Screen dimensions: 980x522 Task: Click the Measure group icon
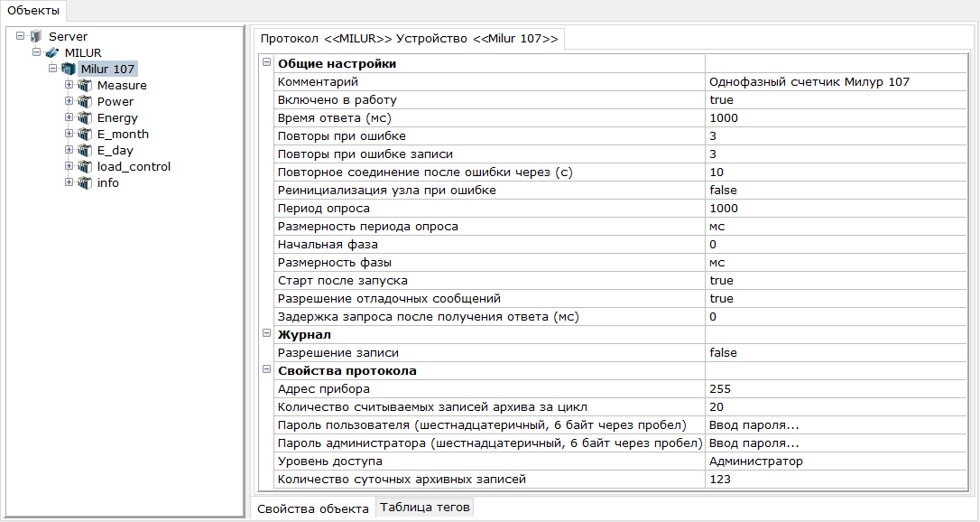pyautogui.click(x=85, y=85)
